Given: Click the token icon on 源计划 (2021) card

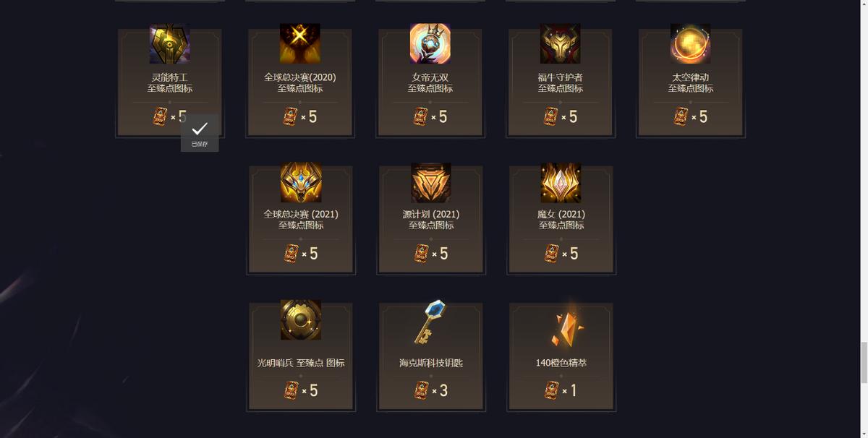Looking at the screenshot, I should [421, 254].
